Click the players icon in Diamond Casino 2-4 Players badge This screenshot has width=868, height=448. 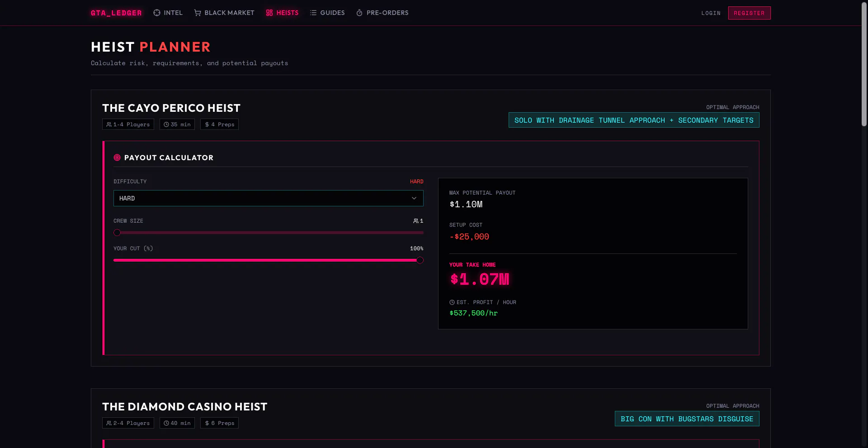(109, 423)
